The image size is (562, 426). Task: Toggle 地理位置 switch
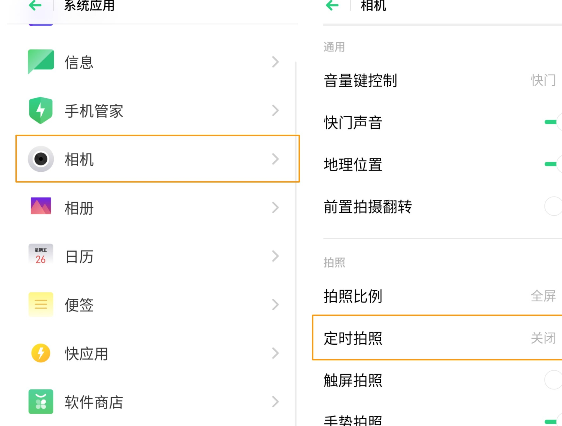pyautogui.click(x=553, y=164)
